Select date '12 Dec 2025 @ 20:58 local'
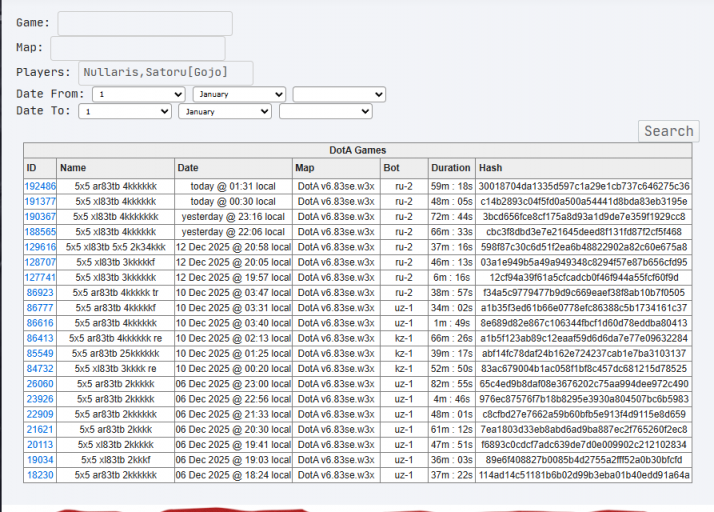The width and height of the screenshot is (714, 512). (x=233, y=247)
